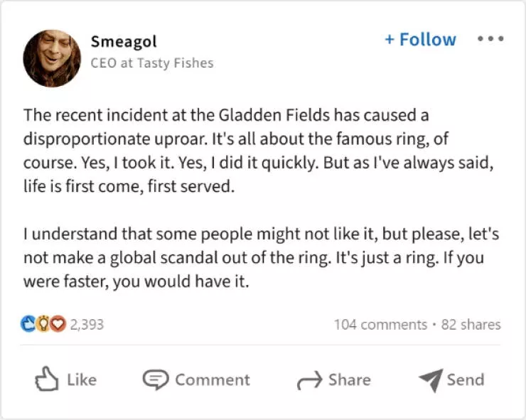Image resolution: width=526 pixels, height=420 pixels.
Task: Click the lightbulb insightful reaction badge
Action: 43,324
